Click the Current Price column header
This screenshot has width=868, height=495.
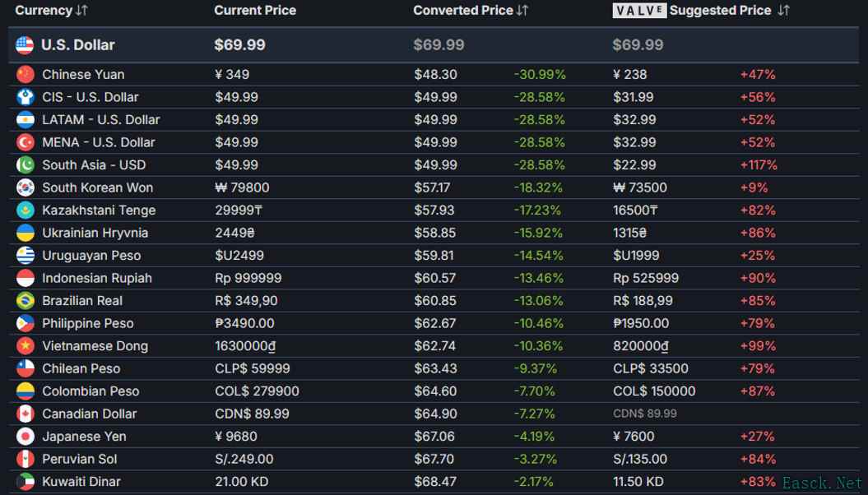pyautogui.click(x=255, y=11)
